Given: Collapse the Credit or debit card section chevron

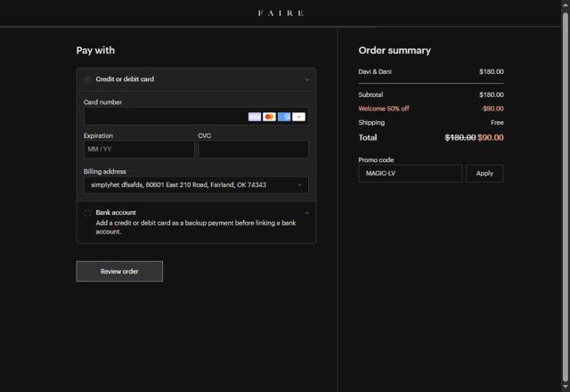Looking at the screenshot, I should 306,79.
